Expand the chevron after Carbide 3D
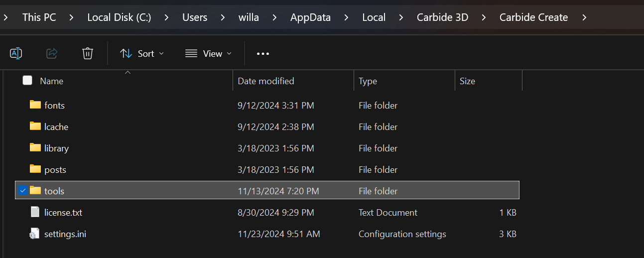 [x=484, y=17]
